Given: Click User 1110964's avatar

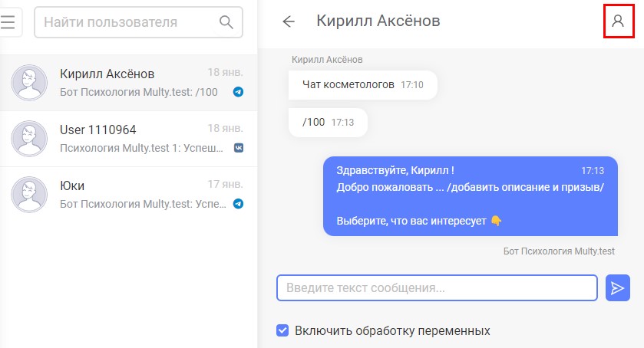Looking at the screenshot, I should 30,138.
